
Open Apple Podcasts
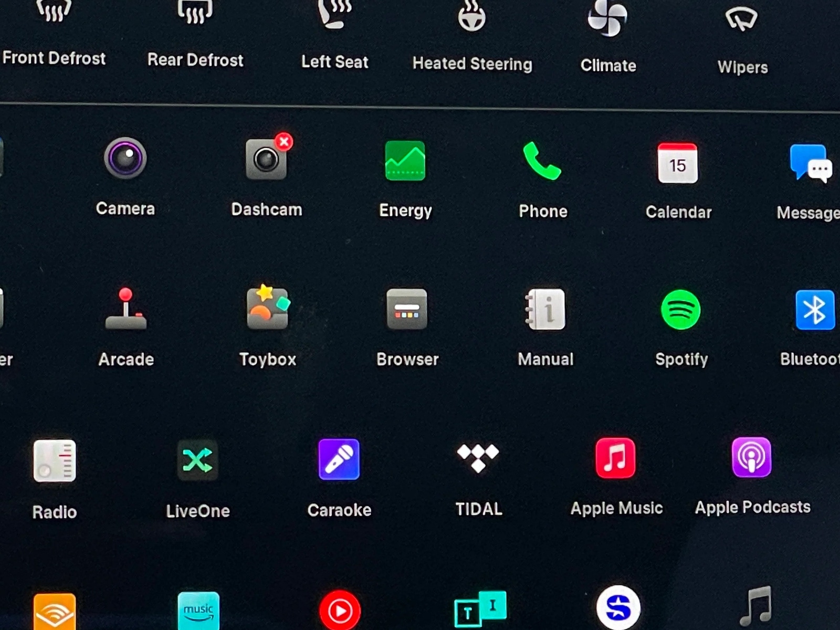click(x=752, y=477)
